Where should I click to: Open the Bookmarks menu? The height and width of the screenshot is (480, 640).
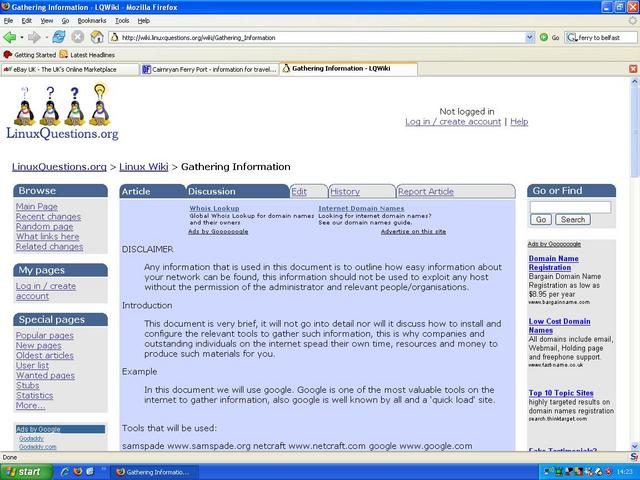[92, 20]
